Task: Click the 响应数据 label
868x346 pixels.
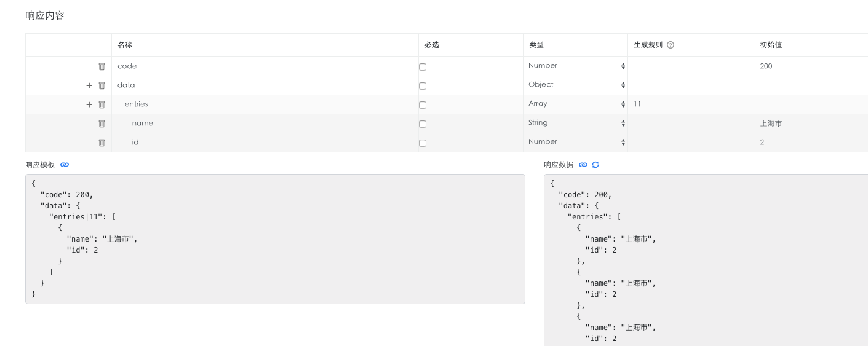Action: coord(559,165)
